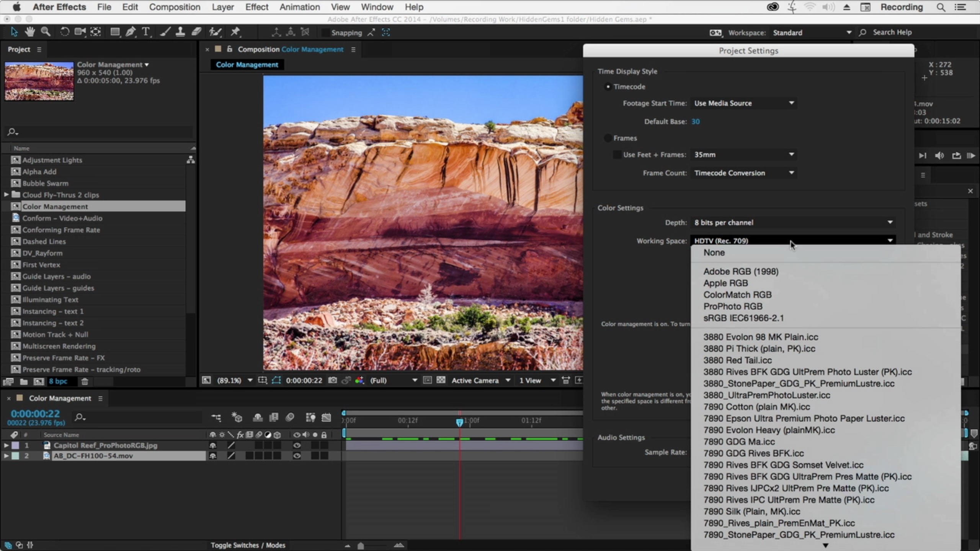Viewport: 980px width, 551px height.
Task: Choose None in the working space list
Action: click(x=714, y=253)
